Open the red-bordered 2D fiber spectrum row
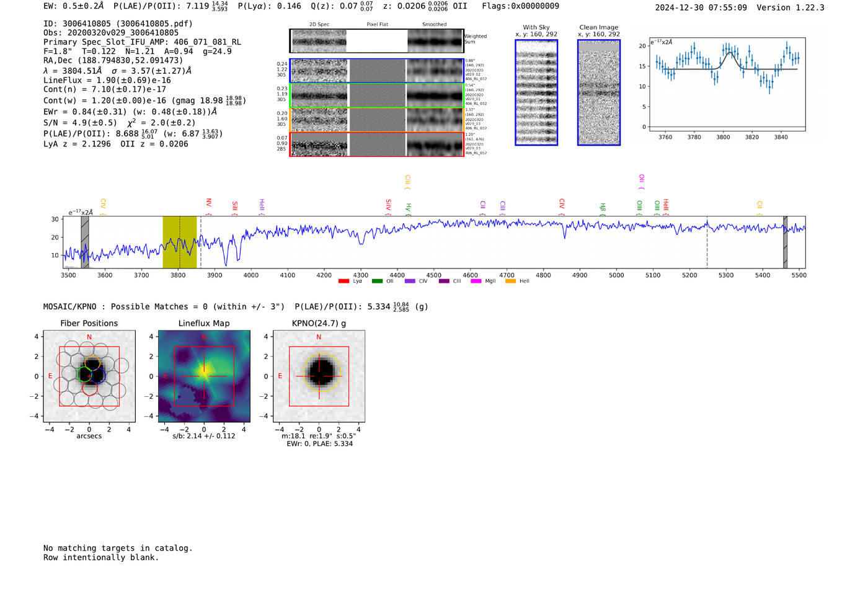This screenshot has height=591, width=868. pos(377,144)
